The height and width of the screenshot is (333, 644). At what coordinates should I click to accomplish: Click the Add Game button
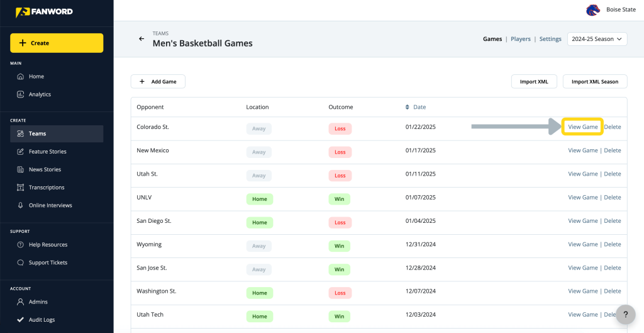pos(158,81)
